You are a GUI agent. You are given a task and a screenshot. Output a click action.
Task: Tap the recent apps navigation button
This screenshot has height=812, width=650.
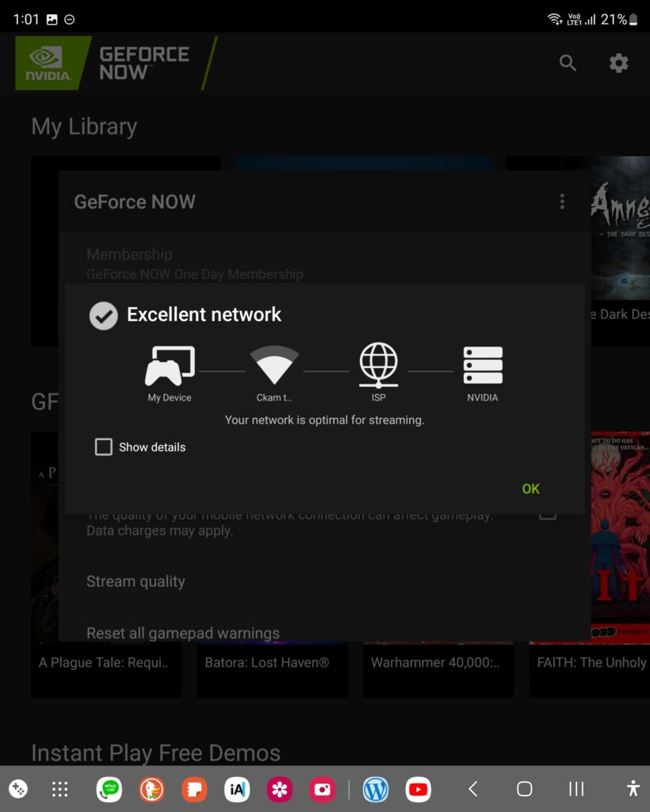(576, 789)
